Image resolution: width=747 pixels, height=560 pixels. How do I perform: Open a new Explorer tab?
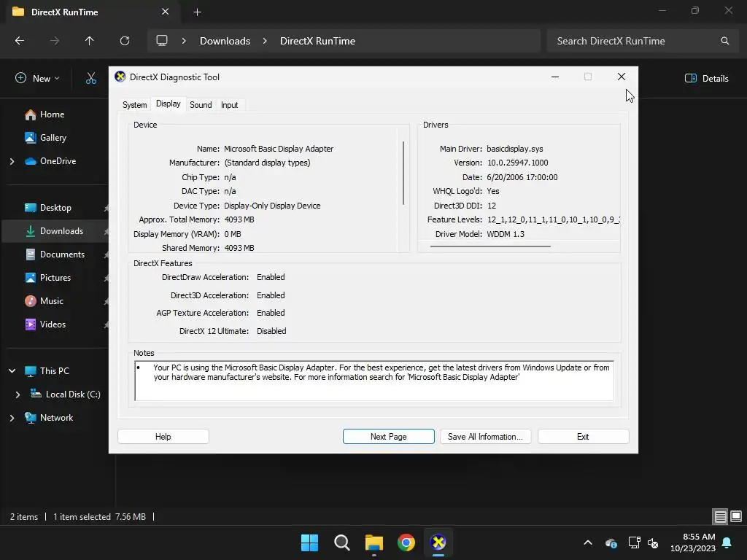(x=197, y=12)
